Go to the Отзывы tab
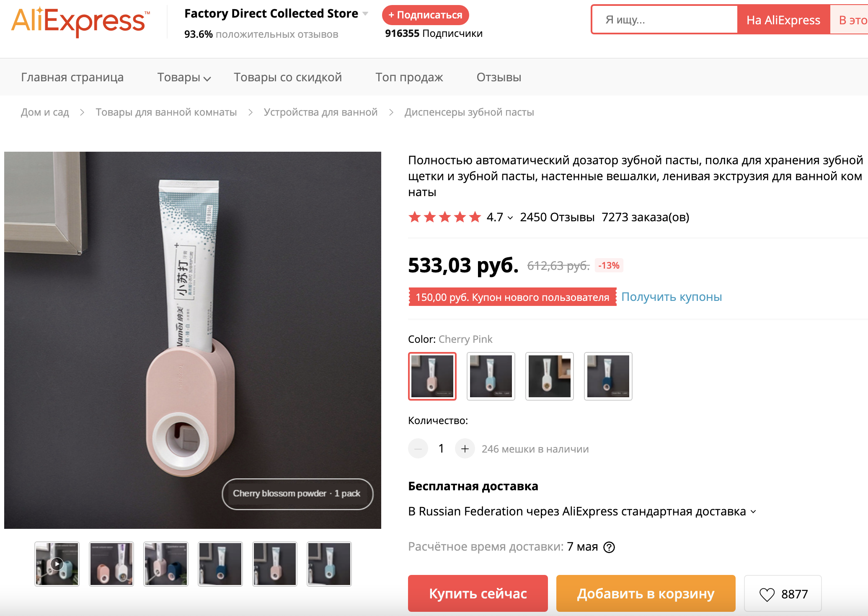This screenshot has height=616, width=868. click(499, 78)
